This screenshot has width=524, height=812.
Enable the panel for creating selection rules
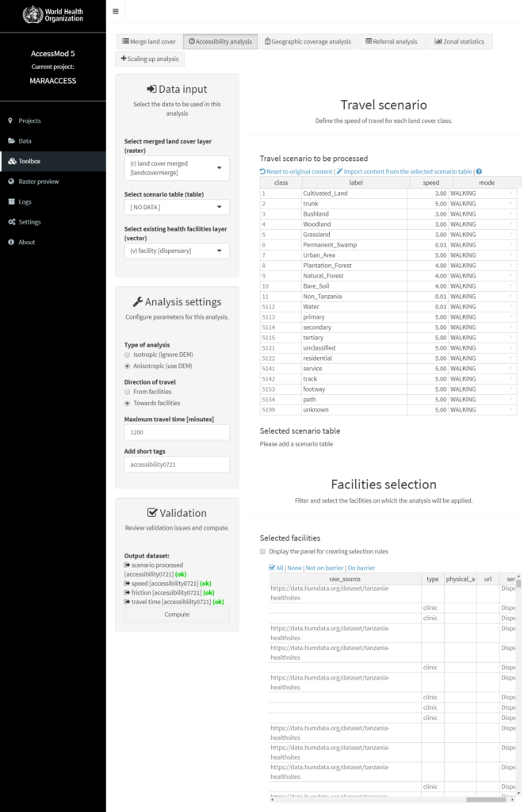pyautogui.click(x=263, y=551)
